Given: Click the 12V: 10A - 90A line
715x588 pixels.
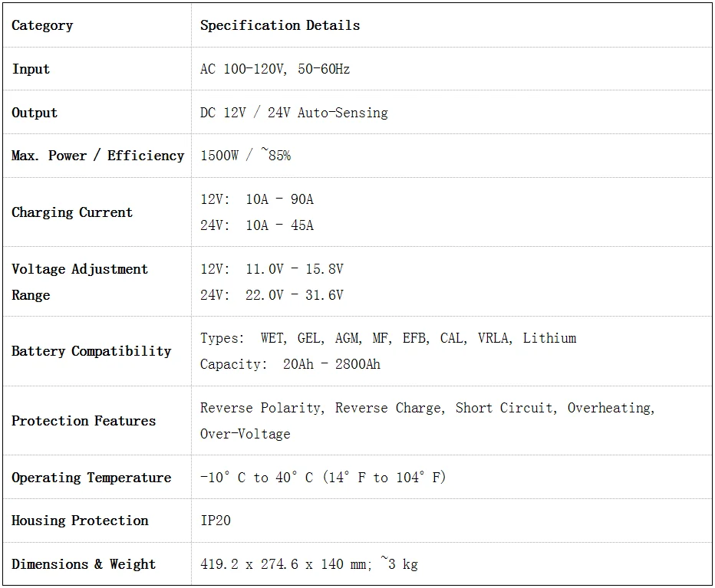Looking at the screenshot, I should point(257,199).
